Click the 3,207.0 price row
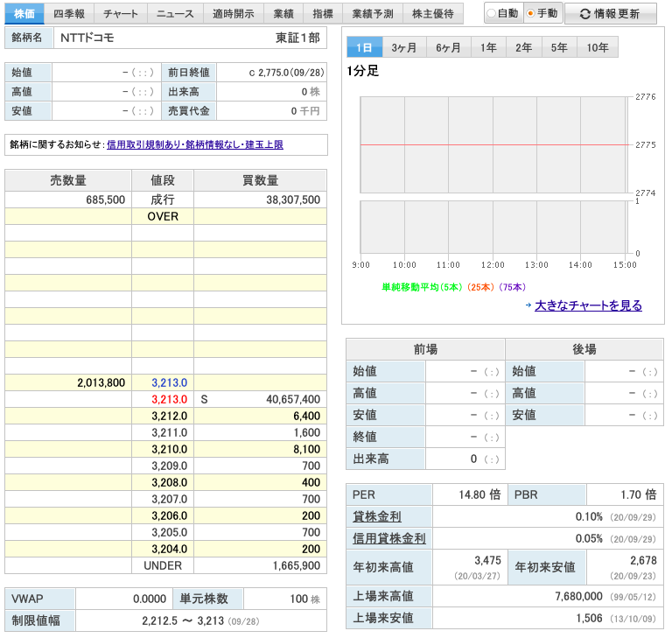The width and height of the screenshot is (672, 638). (166, 499)
